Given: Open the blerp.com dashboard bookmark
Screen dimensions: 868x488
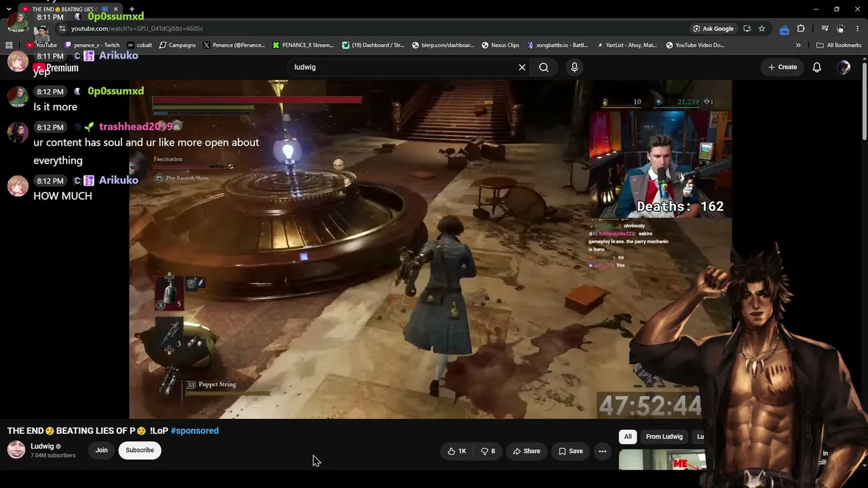Looking at the screenshot, I should (x=443, y=45).
